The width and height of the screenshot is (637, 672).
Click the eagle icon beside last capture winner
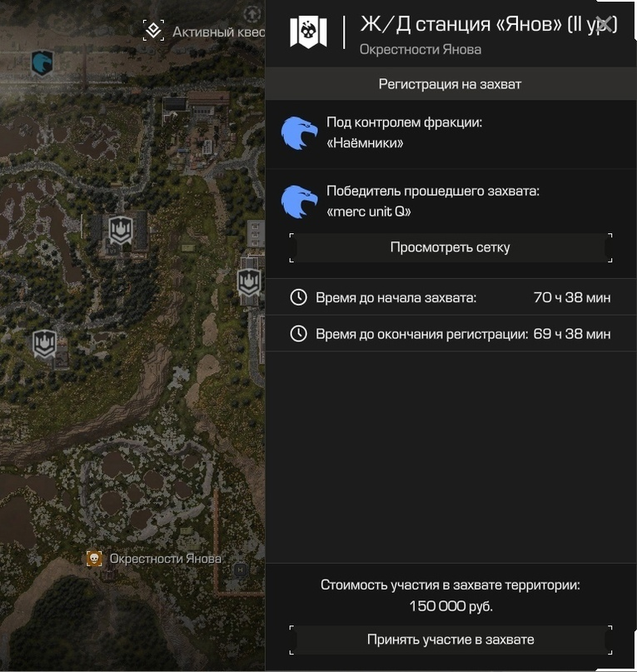click(x=299, y=202)
